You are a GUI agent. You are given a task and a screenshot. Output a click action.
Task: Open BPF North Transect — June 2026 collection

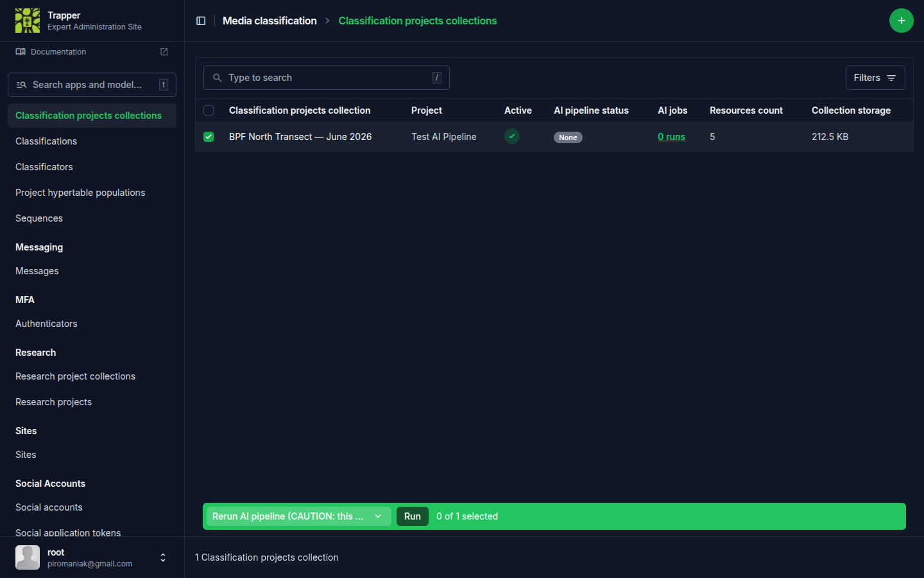pyautogui.click(x=300, y=137)
